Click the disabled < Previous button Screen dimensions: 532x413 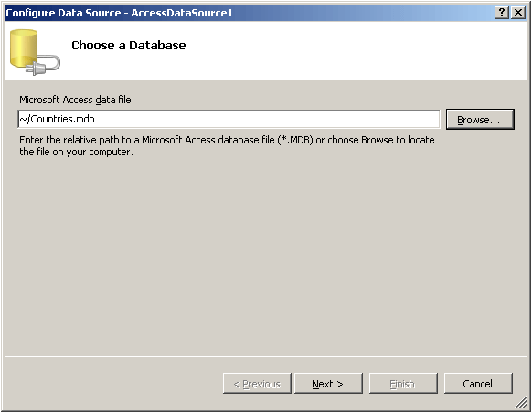(257, 384)
